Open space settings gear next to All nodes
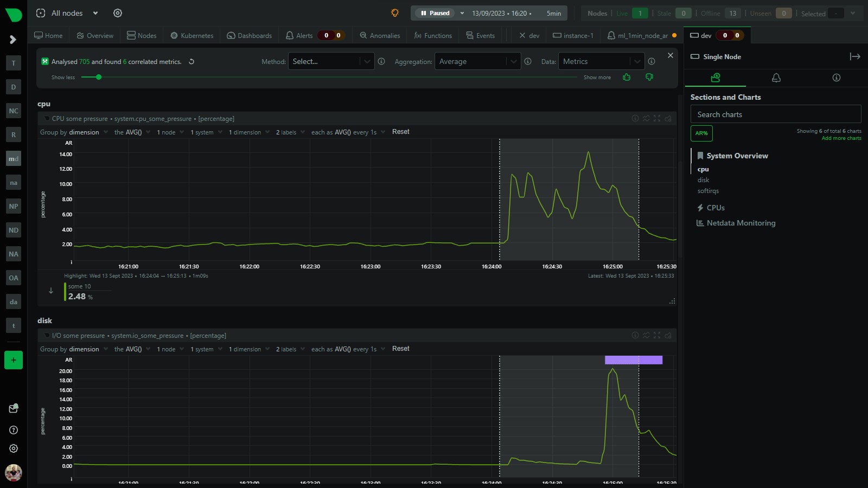Screen dimensions: 868x488 [118, 13]
